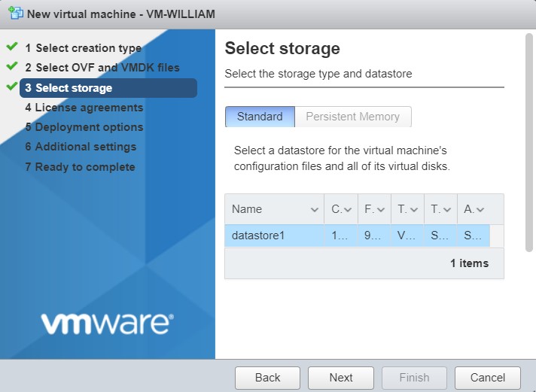Screen dimensions: 536x392
Task: Click the green checkmark beside Select OVF and VMDK files
Action: pos(11,67)
